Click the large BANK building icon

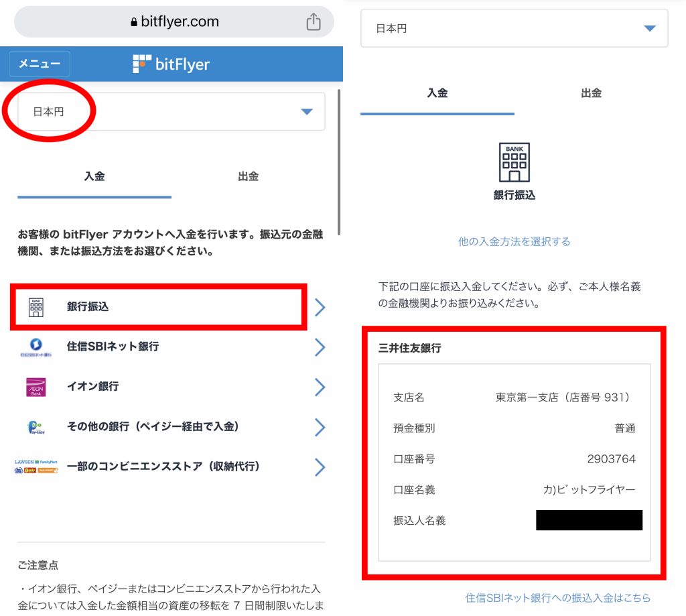(x=514, y=162)
